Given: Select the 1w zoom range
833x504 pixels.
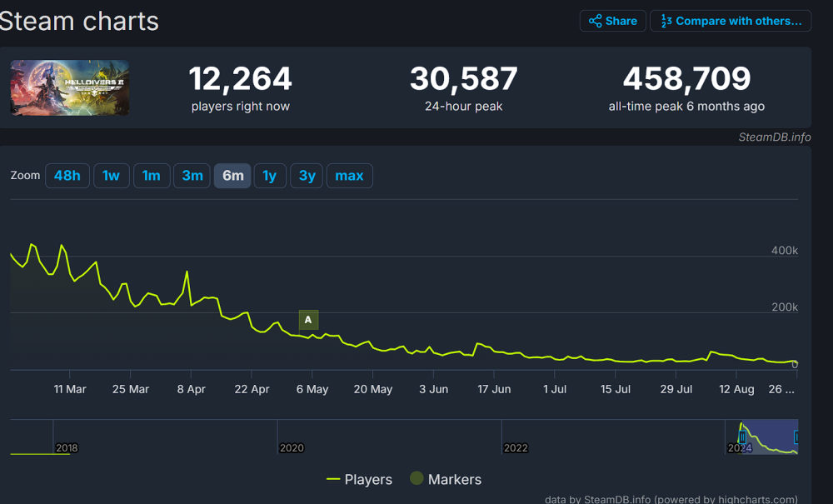Looking at the screenshot, I should [x=112, y=176].
